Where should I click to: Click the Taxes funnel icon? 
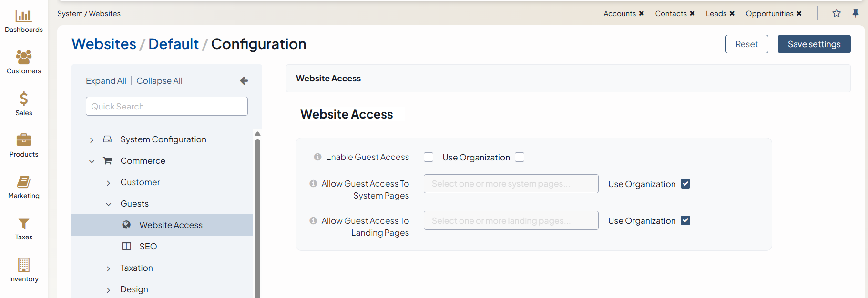(x=23, y=223)
